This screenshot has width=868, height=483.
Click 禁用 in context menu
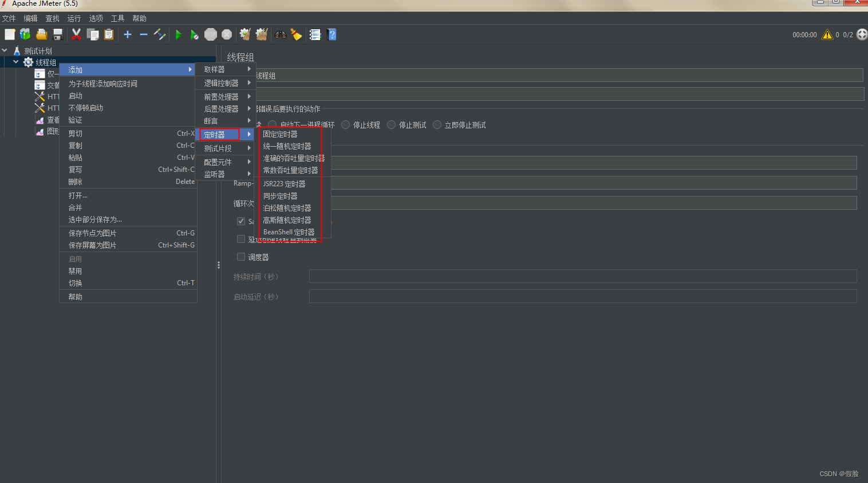tap(128, 271)
